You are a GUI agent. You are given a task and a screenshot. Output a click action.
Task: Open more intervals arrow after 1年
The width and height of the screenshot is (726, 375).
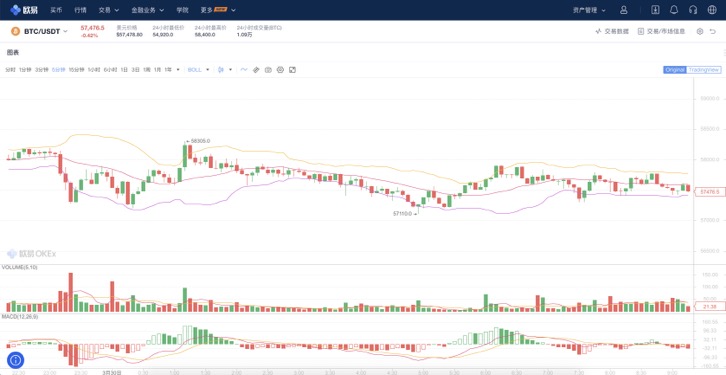178,70
